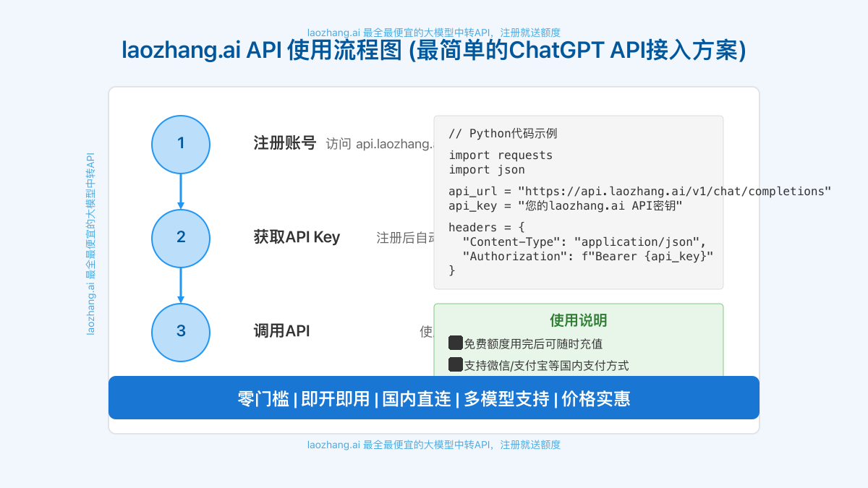This screenshot has height=488, width=868.
Task: Click the text 免费额度用完后可随时充值
Action: [533, 344]
